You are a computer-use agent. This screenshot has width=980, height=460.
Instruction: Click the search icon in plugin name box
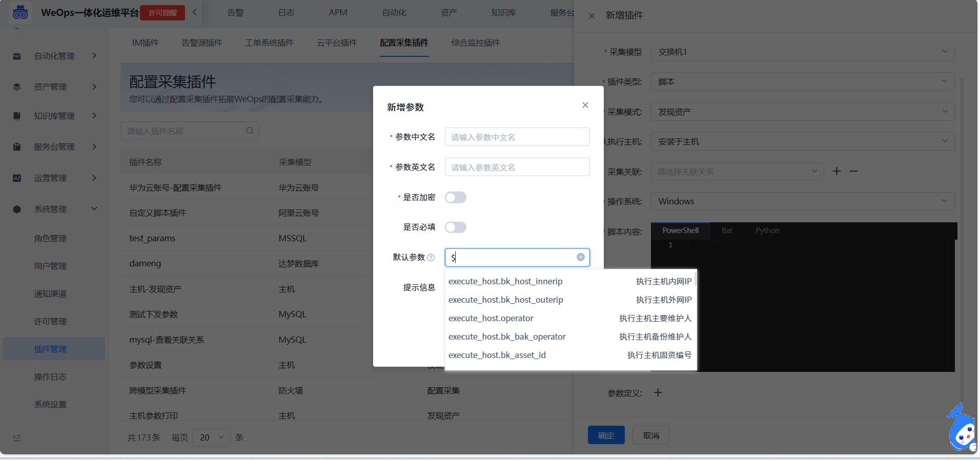[250, 131]
